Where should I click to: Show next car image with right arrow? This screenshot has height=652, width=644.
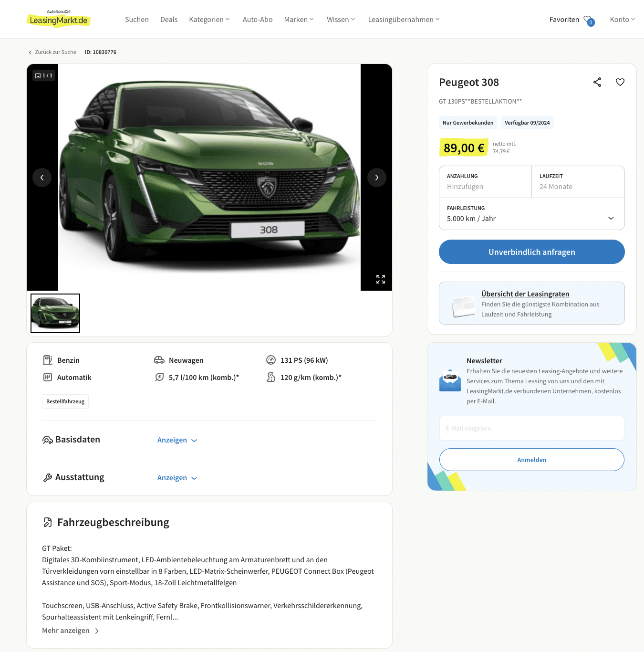click(377, 178)
